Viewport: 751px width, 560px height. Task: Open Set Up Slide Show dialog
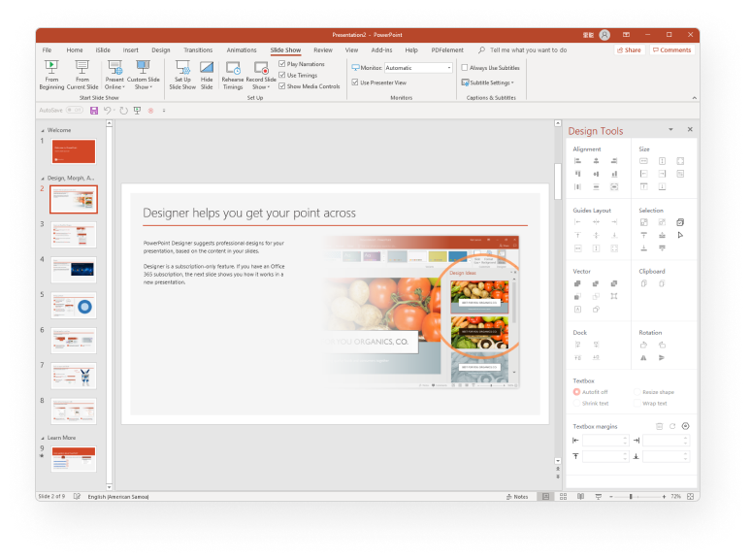click(182, 75)
